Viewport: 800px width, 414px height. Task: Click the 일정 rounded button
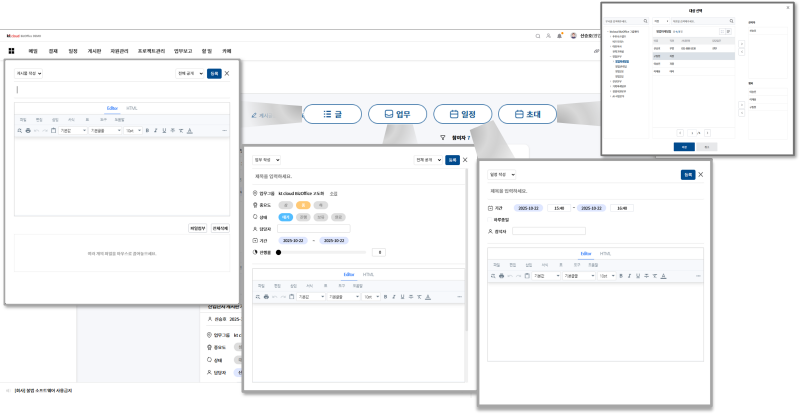pyautogui.click(x=460, y=114)
